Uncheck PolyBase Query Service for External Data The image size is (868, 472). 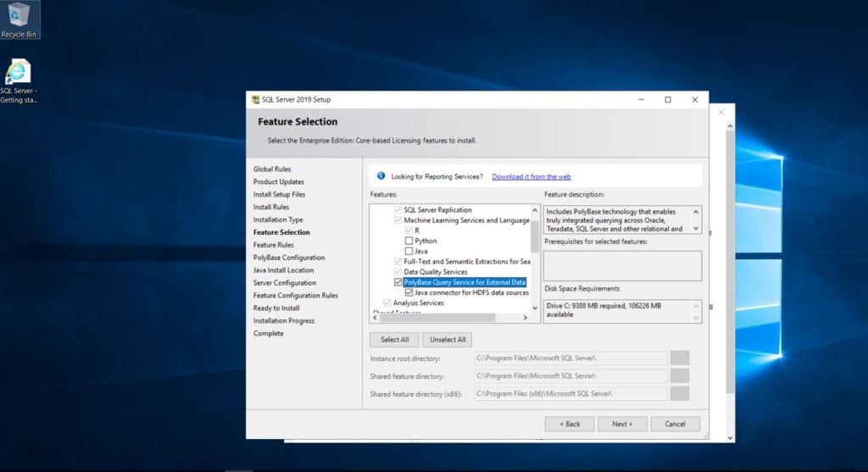(x=398, y=282)
